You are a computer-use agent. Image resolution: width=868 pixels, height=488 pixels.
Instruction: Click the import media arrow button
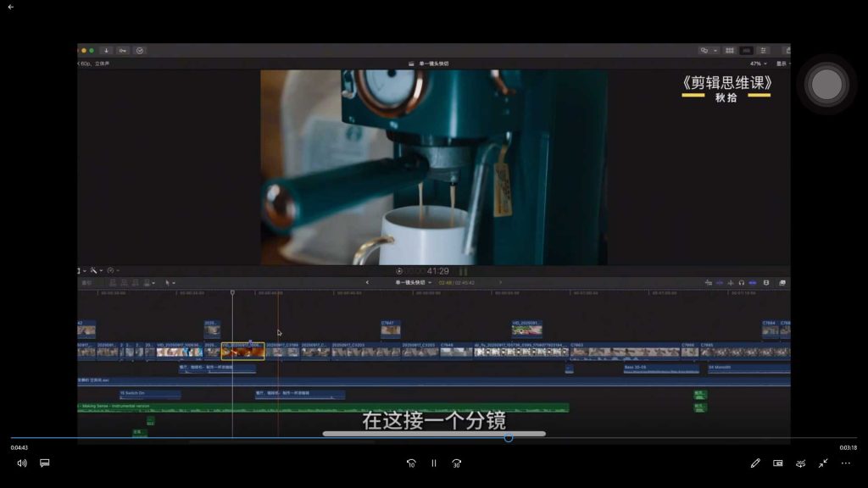pyautogui.click(x=106, y=50)
